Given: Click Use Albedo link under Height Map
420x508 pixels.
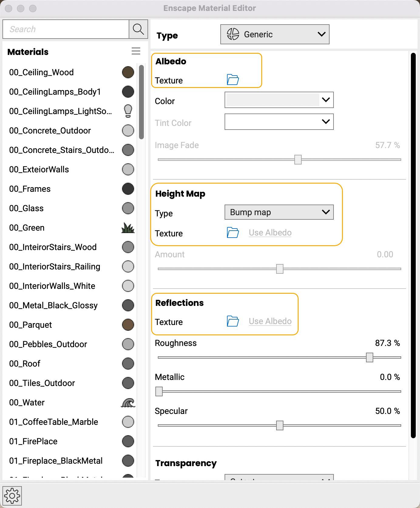Looking at the screenshot, I should tap(270, 232).
